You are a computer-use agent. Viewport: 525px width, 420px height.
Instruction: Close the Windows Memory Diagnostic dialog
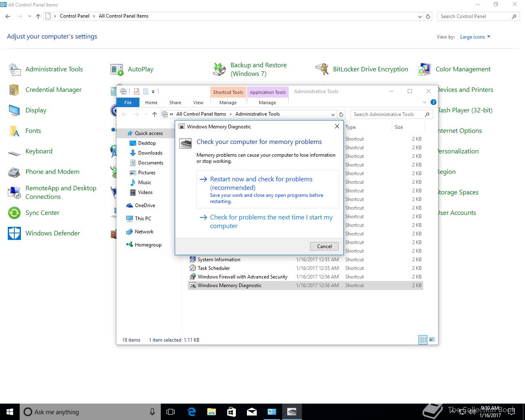(x=337, y=126)
